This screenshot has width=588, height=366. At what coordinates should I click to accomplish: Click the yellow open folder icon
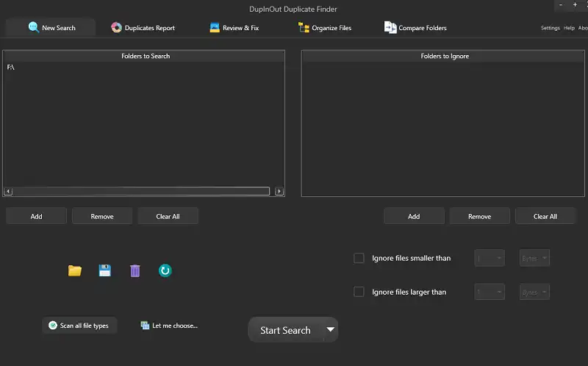(x=74, y=270)
